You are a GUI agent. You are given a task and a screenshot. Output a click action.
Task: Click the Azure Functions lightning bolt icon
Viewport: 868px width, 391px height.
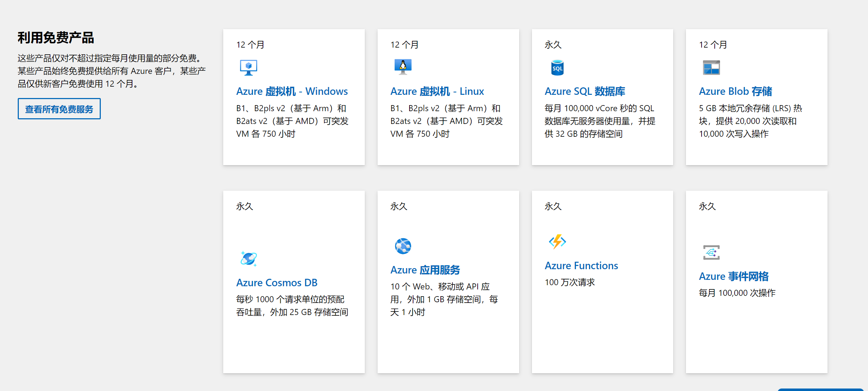(x=557, y=242)
